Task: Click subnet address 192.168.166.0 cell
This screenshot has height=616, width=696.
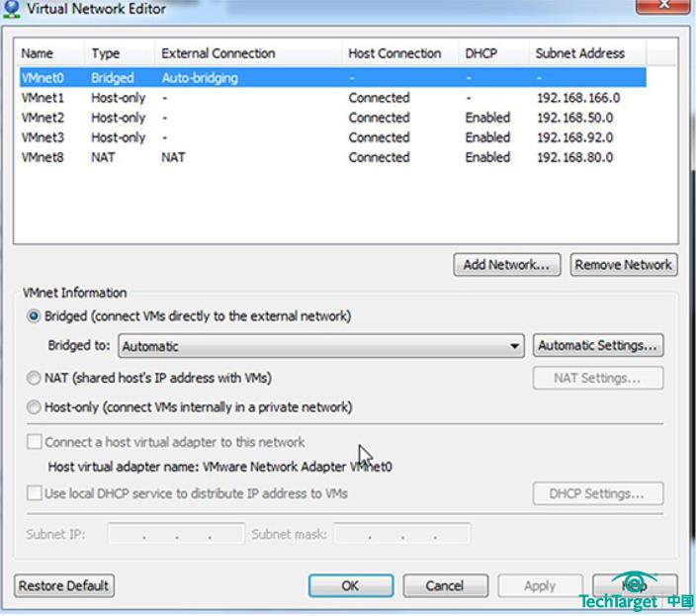Action: [578, 98]
